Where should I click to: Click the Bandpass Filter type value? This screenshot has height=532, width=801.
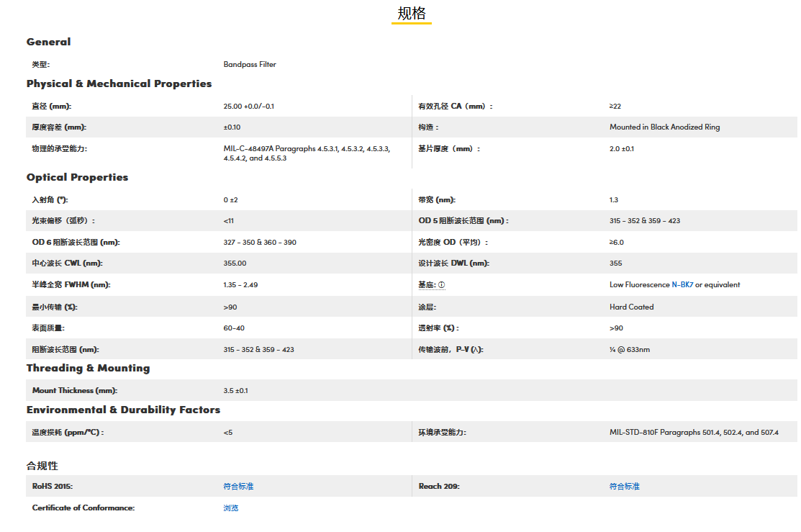click(250, 65)
